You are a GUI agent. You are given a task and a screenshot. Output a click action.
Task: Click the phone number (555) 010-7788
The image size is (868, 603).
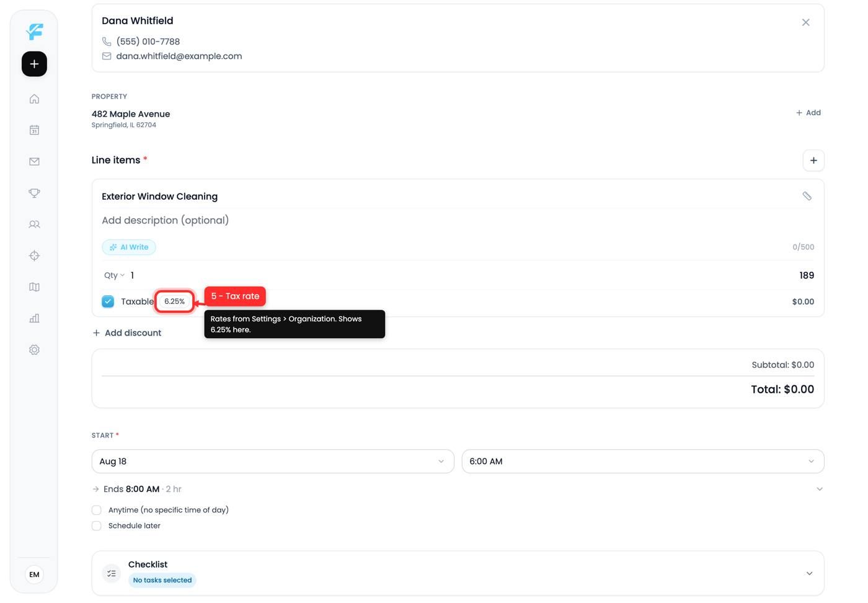click(x=148, y=42)
